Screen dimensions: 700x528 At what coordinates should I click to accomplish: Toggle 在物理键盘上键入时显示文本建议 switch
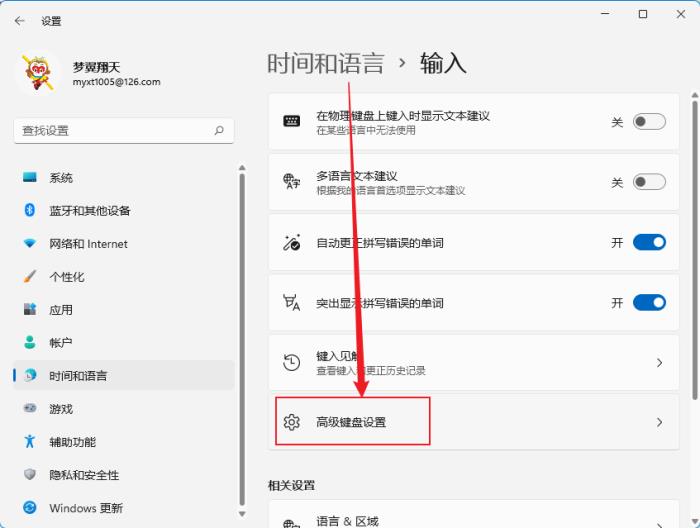tap(648, 122)
